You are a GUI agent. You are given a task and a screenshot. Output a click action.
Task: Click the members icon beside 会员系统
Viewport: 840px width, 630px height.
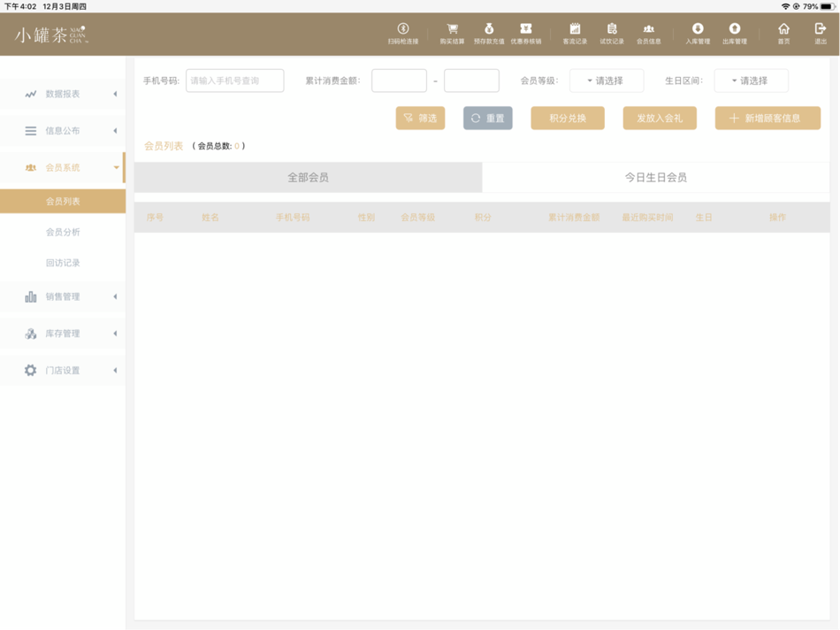coord(31,168)
